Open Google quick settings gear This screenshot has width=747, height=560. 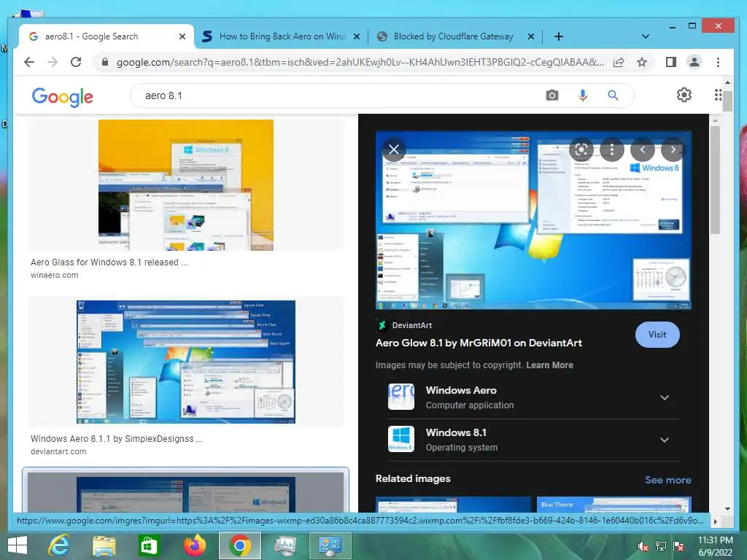(684, 95)
